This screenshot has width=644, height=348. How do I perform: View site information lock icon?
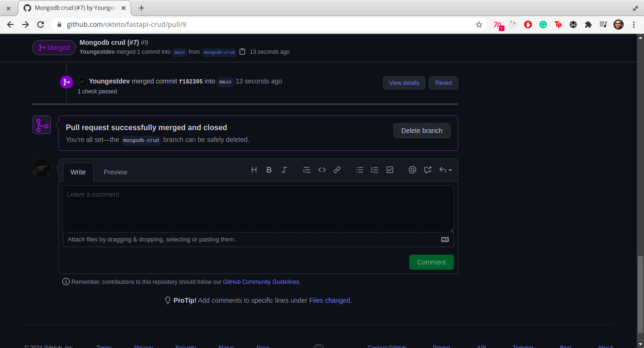59,25
